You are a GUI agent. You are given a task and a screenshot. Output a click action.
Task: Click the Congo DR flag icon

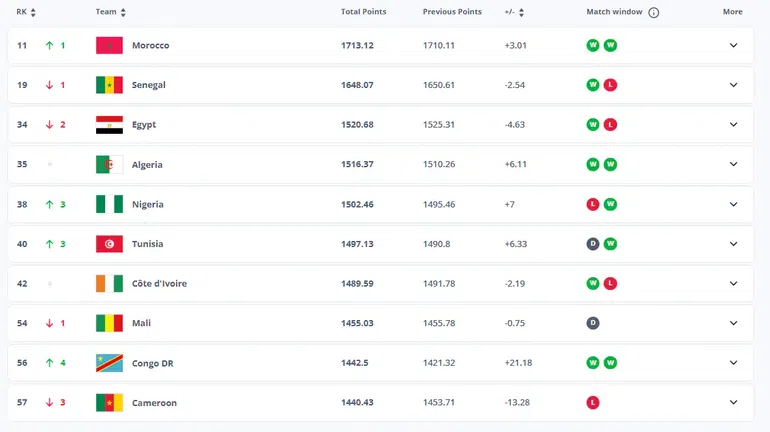click(x=108, y=363)
